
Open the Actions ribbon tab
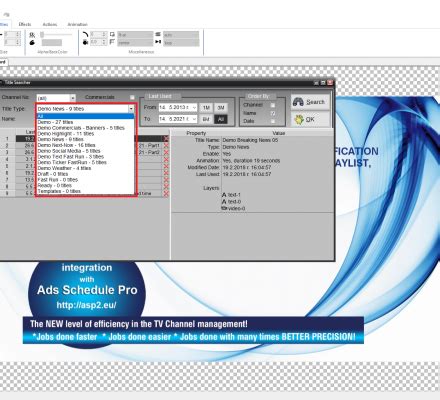click(50, 24)
